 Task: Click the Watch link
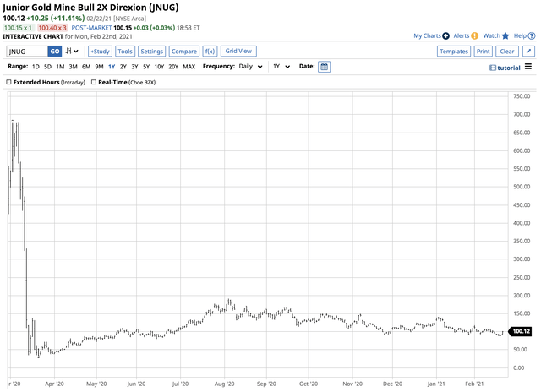coord(492,35)
